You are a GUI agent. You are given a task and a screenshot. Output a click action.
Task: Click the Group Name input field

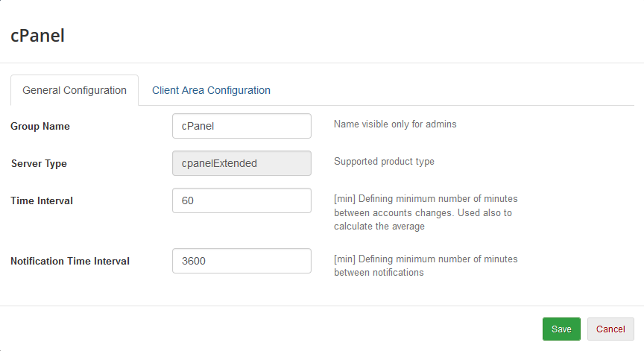[241, 126]
